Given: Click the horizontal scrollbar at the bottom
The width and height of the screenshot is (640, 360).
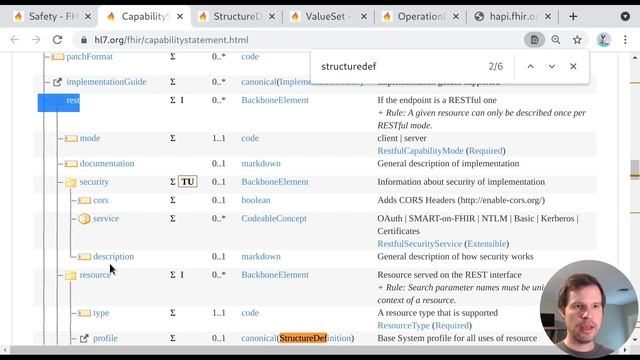Looking at the screenshot, I should click(x=314, y=350).
